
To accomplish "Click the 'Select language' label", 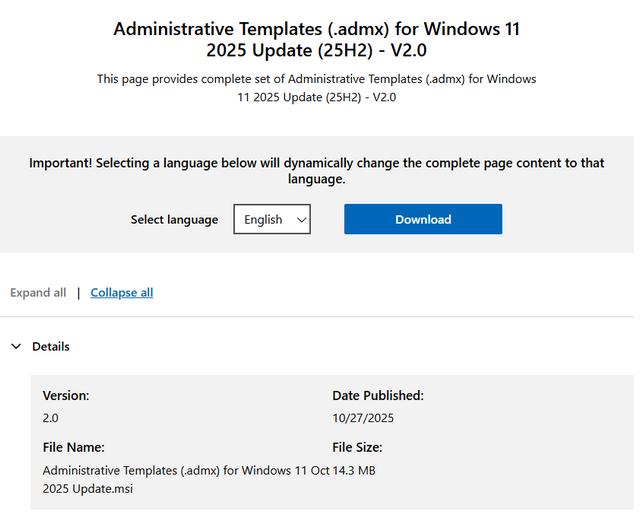I will [176, 222].
